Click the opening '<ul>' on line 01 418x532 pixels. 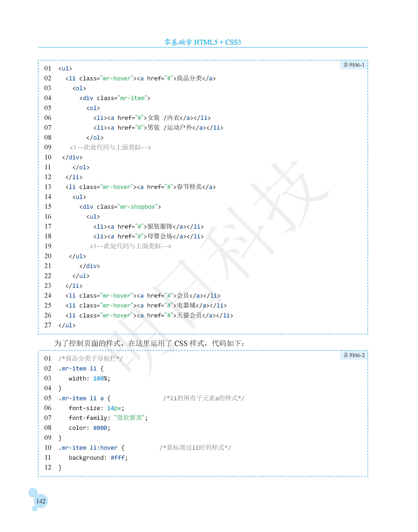(x=65, y=68)
